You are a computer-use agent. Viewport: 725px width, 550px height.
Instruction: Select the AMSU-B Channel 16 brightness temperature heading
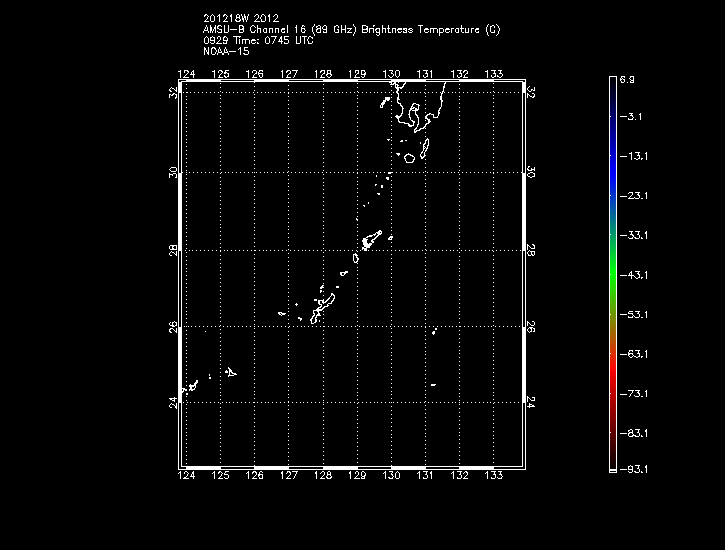click(x=351, y=29)
